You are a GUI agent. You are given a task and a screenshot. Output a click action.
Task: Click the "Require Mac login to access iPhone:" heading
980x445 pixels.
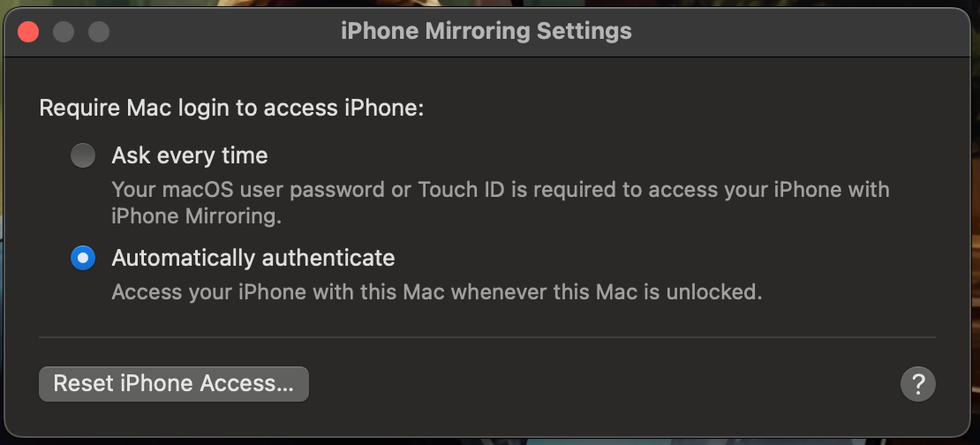pyautogui.click(x=231, y=109)
